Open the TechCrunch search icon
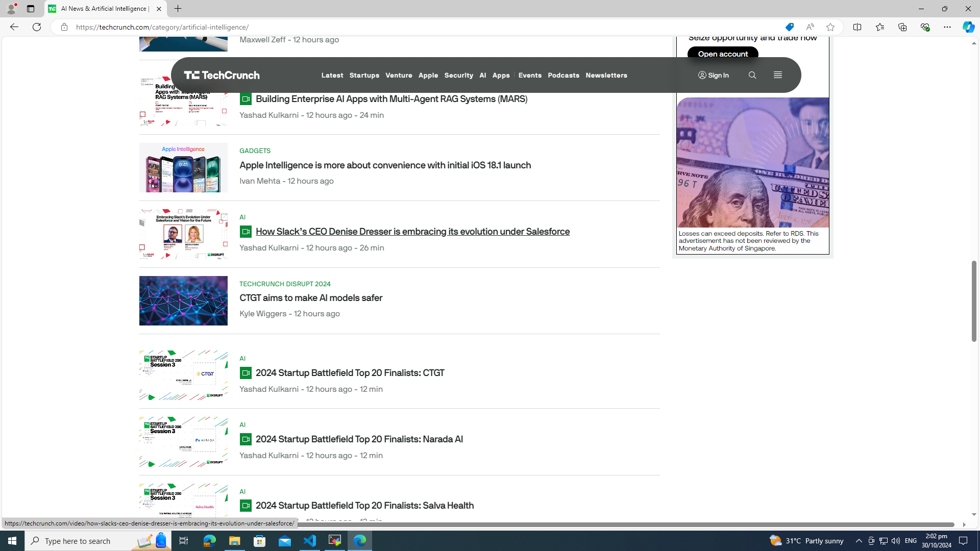 pyautogui.click(x=752, y=75)
